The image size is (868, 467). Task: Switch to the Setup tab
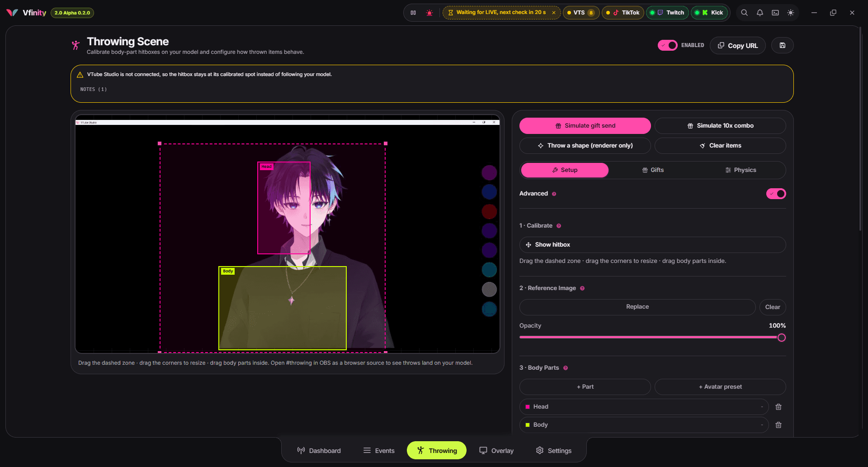click(x=565, y=170)
